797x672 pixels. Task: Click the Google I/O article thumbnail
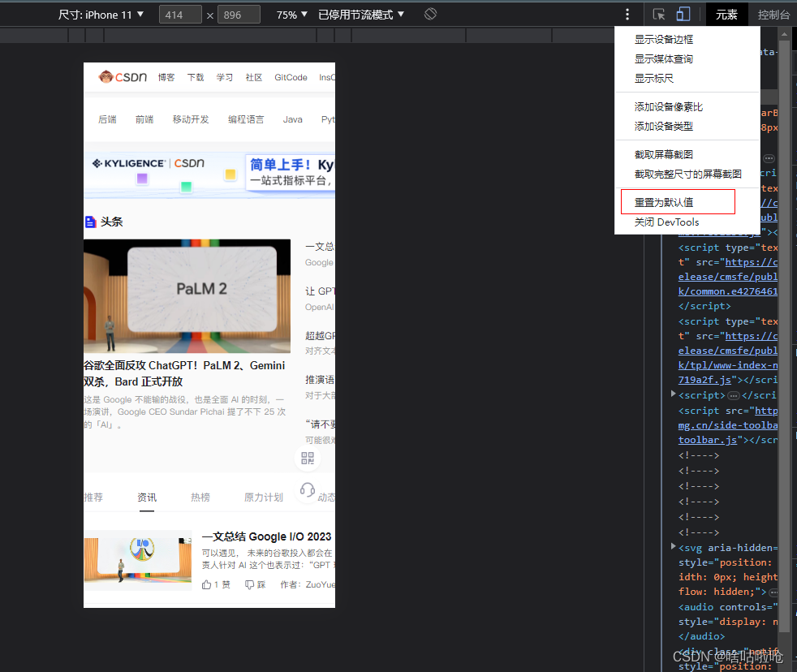[138, 560]
